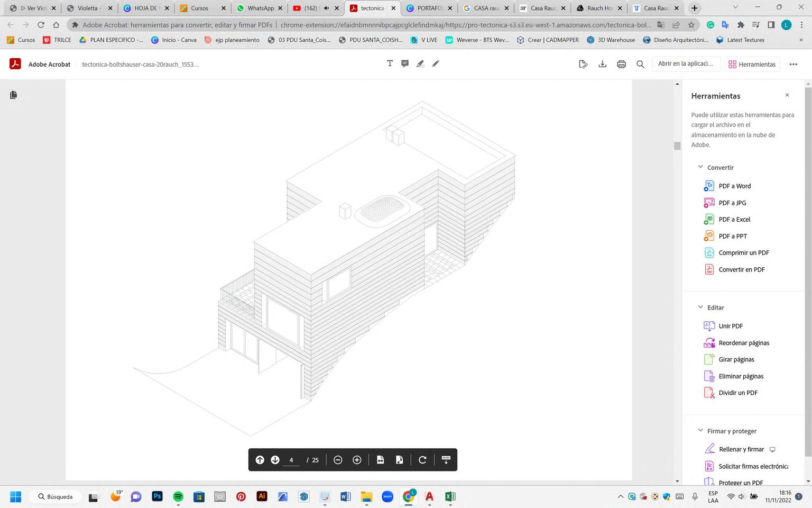The height and width of the screenshot is (508, 812).
Task: Open the tab search dropdown arrow
Action: pos(735,7)
